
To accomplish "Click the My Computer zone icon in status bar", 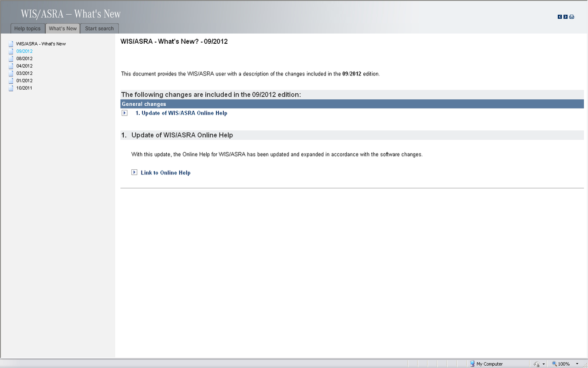I will pos(472,363).
